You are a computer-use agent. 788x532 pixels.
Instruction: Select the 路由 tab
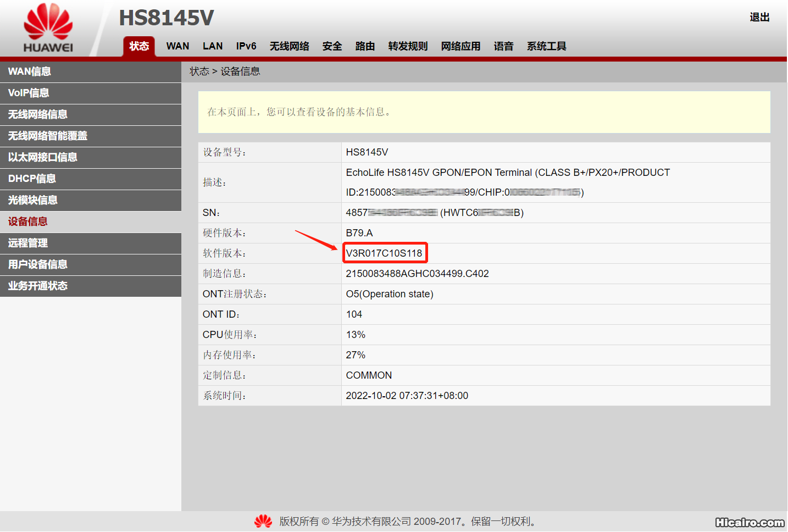click(365, 46)
